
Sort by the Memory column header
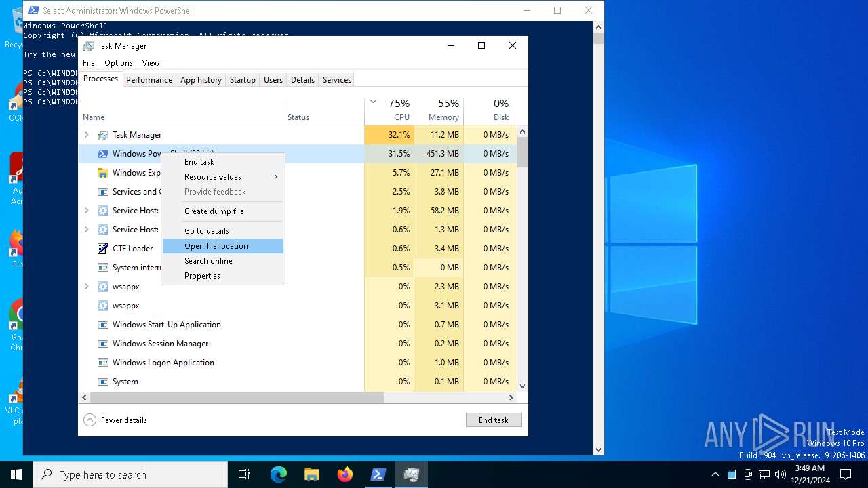tap(439, 111)
